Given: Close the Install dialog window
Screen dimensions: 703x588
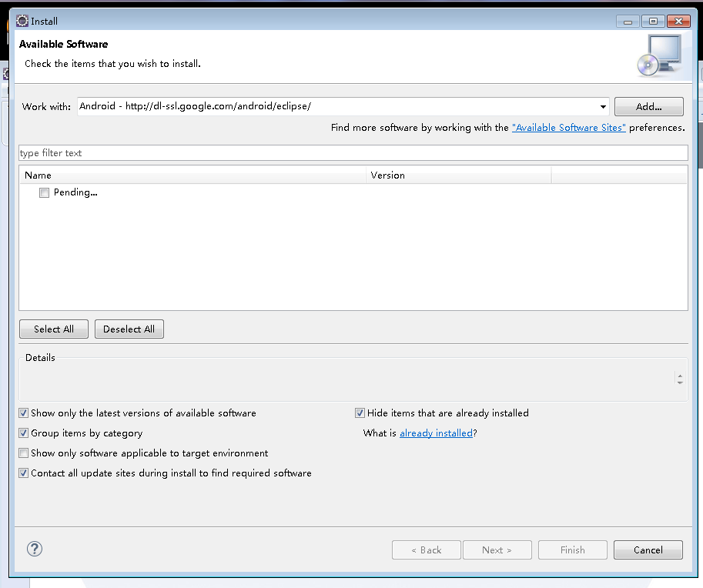Looking at the screenshot, I should click(679, 21).
